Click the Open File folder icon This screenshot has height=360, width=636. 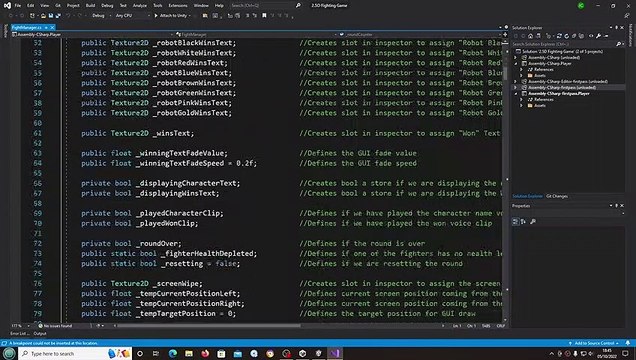pos(43,15)
